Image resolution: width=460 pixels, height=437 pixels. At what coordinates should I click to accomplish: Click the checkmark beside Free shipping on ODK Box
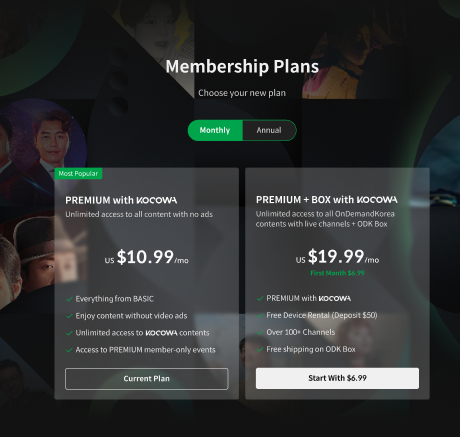(260, 349)
